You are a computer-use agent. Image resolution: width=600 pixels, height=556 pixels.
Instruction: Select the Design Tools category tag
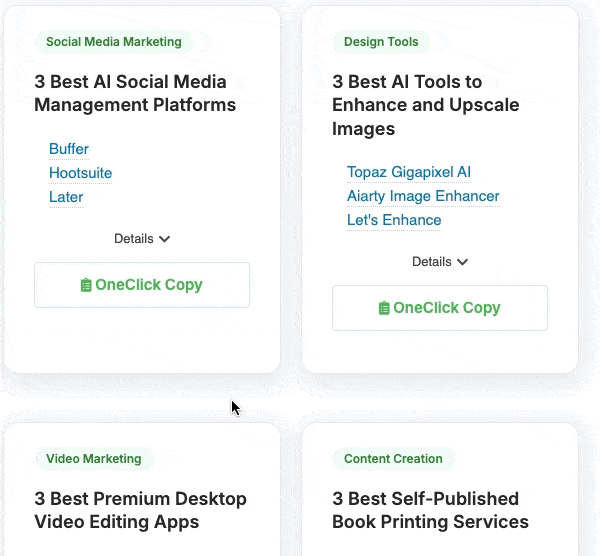(381, 42)
